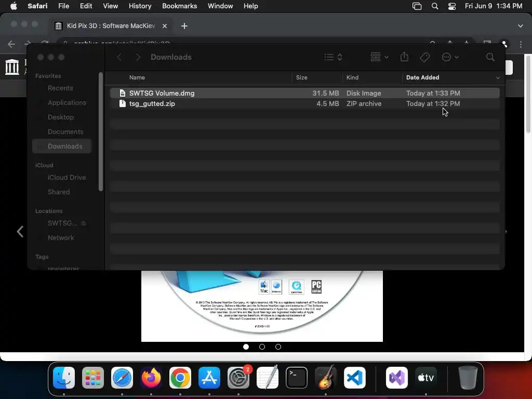Change Finder list view style dropdown

tap(333, 57)
